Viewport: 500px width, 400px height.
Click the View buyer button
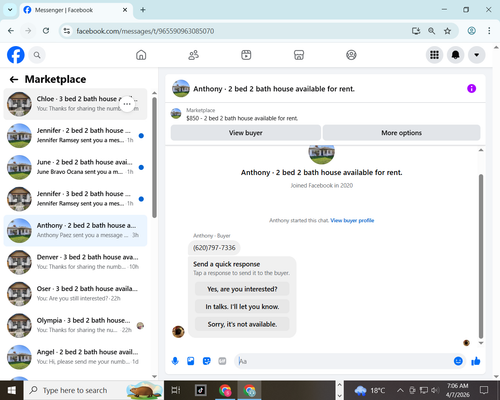(x=246, y=133)
